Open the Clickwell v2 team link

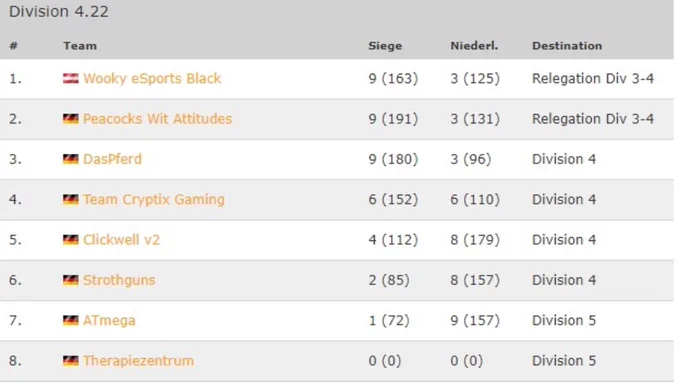pos(121,240)
